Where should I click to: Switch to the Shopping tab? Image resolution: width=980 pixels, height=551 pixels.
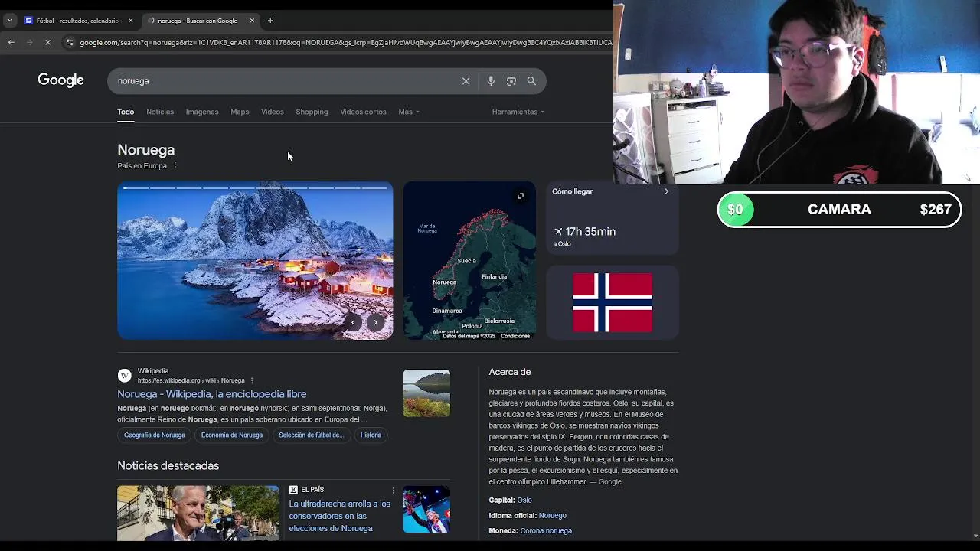tap(312, 112)
